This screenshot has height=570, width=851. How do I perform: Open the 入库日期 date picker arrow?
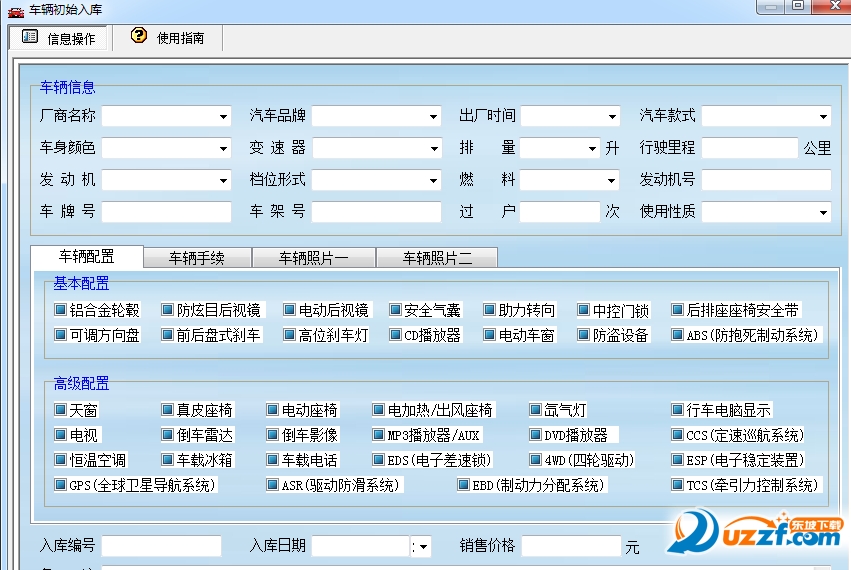click(x=421, y=547)
